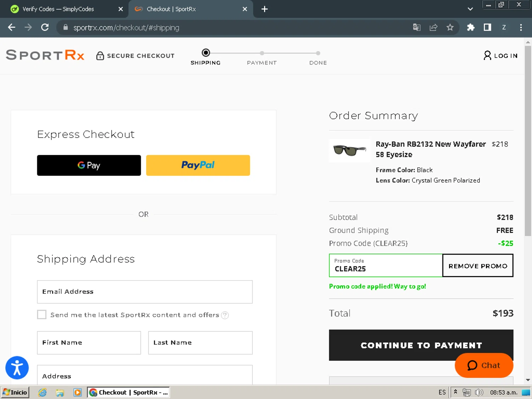Click the Secure Checkout padlock icon

pyautogui.click(x=100, y=56)
